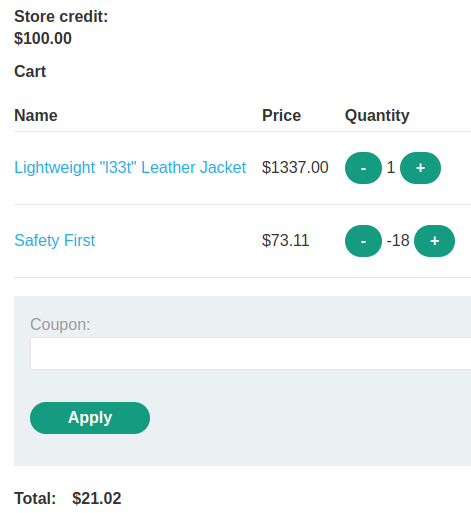Click the Cart section heading

pyautogui.click(x=30, y=71)
